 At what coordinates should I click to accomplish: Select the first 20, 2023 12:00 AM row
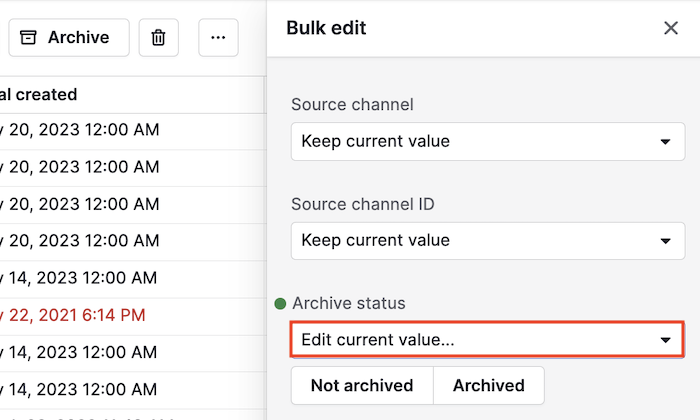[133, 130]
